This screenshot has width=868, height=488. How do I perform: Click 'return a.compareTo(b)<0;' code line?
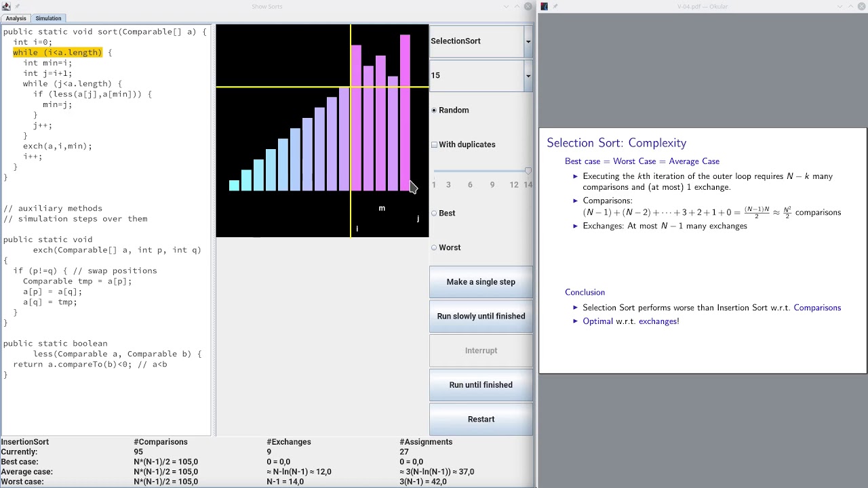click(x=90, y=365)
